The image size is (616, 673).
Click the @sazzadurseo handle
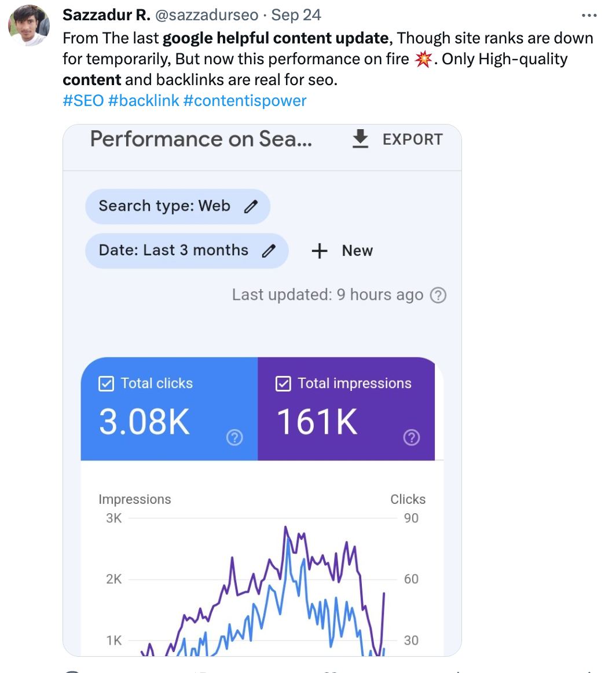pyautogui.click(x=207, y=15)
